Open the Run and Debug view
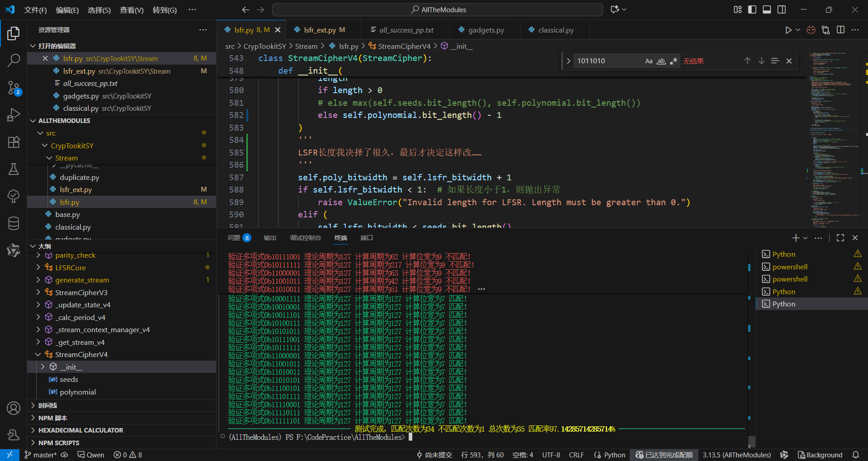Image resolution: width=868 pixels, height=461 pixels. [x=14, y=115]
